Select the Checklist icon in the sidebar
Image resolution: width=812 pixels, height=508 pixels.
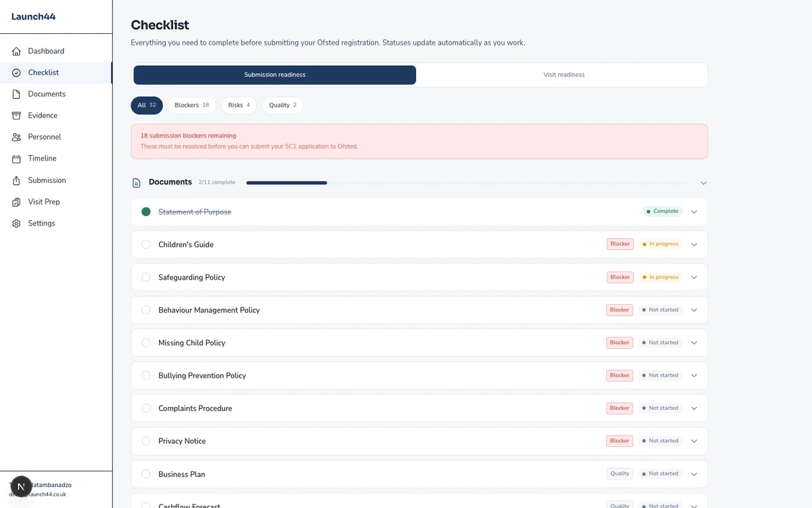point(16,72)
